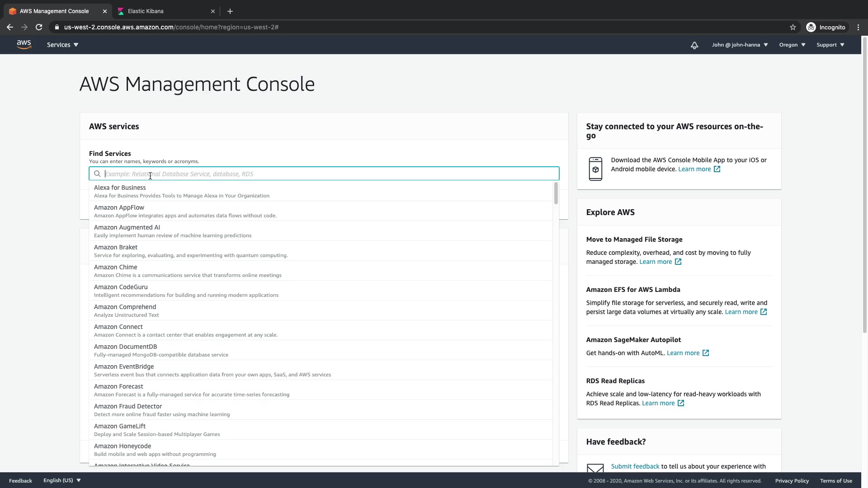Expand the Services dropdown menu
The width and height of the screenshot is (868, 488).
tap(62, 45)
